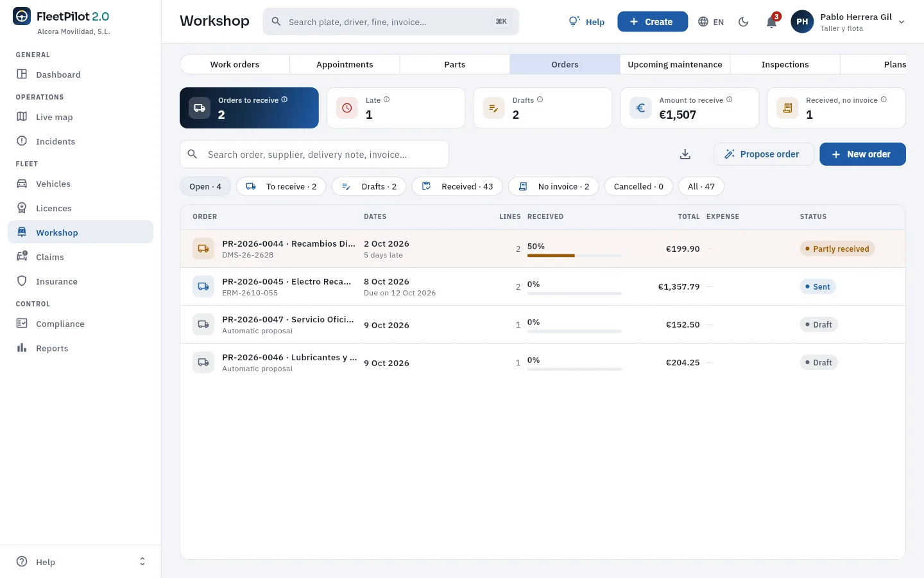Click 50% progress bar of PR-2026-0044
This screenshot has width=924, height=578.
(574, 256)
